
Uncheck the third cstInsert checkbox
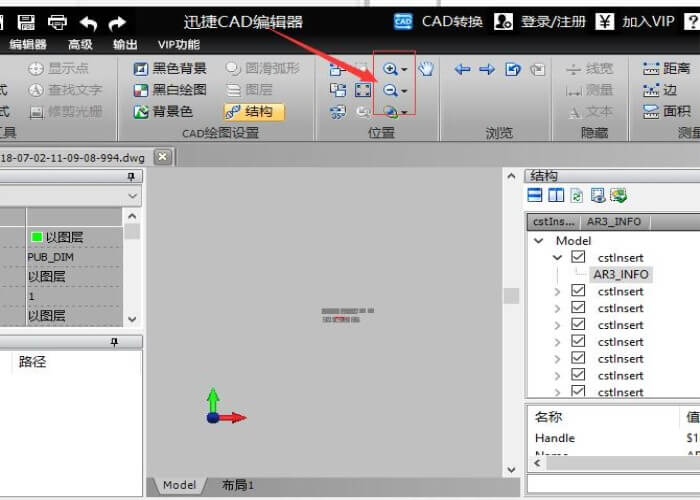(578, 308)
